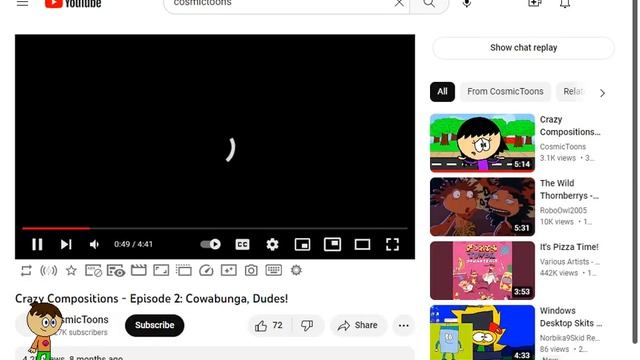Share this video

[358, 325]
